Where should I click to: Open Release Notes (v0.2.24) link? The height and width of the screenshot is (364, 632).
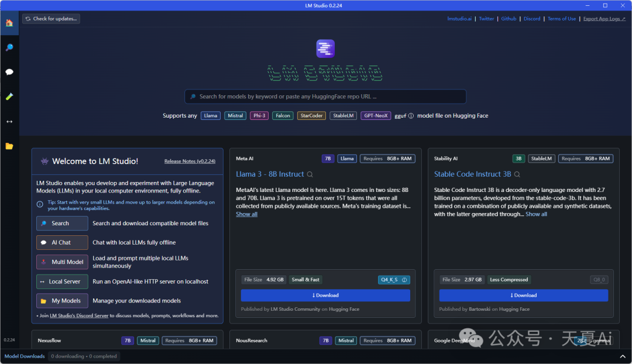190,162
